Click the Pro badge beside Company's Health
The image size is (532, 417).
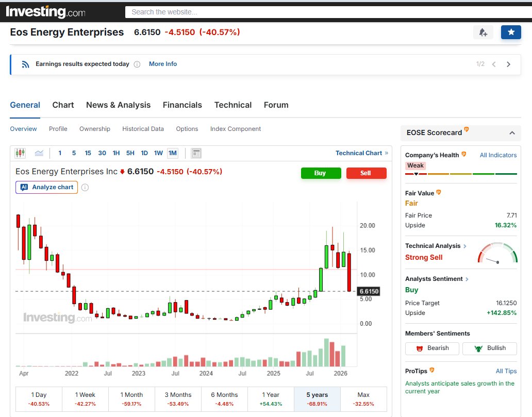click(x=464, y=155)
